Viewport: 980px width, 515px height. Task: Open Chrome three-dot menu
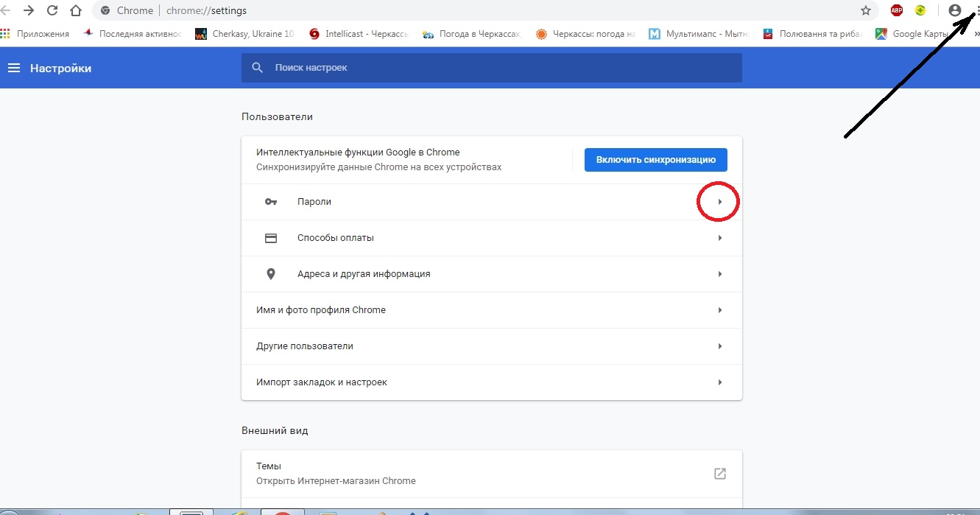click(974, 10)
